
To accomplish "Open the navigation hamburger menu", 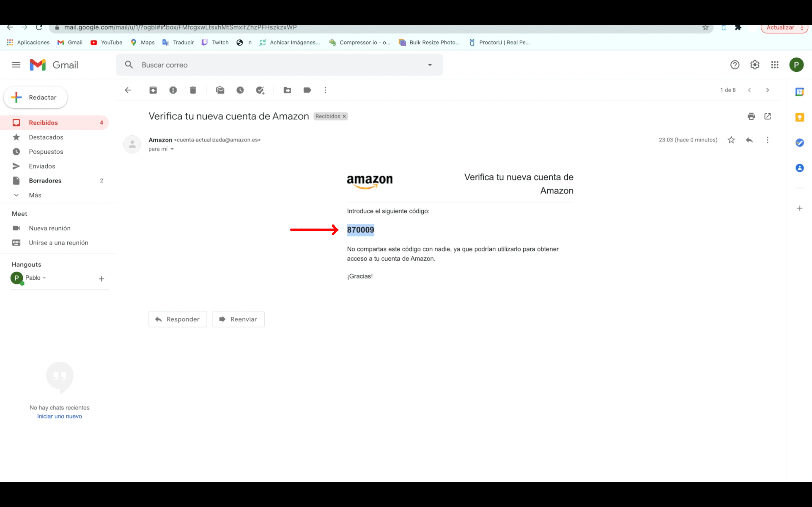I will click(16, 65).
